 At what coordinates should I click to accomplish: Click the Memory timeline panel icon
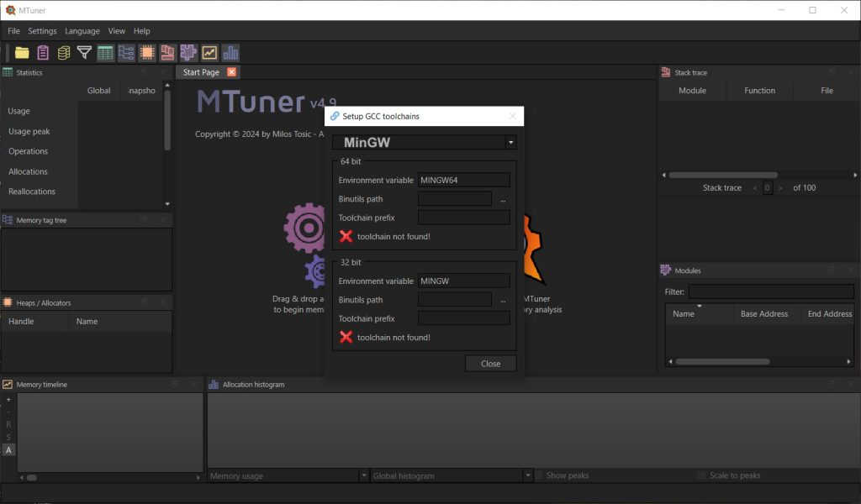pos(8,385)
